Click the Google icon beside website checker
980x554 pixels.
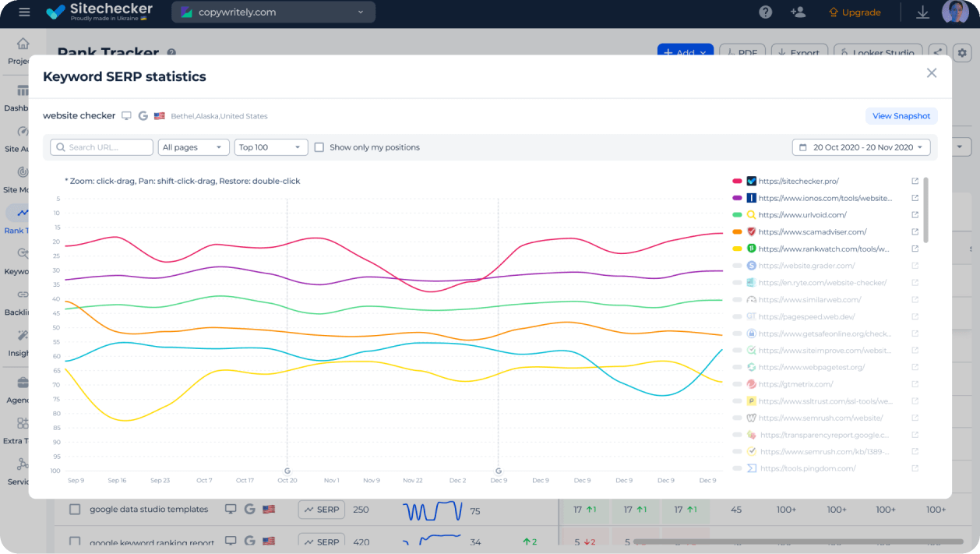point(143,116)
